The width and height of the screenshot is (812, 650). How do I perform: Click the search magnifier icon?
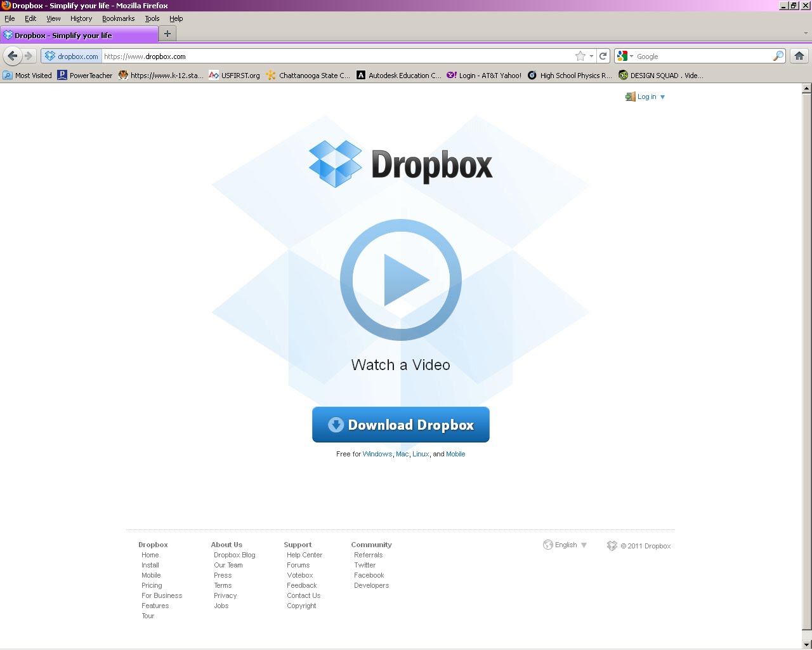click(778, 56)
